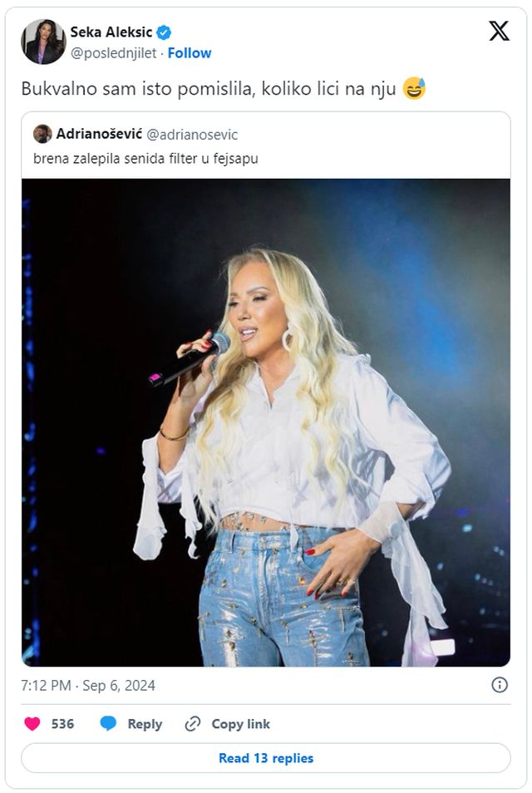Read 13 replies button
The height and width of the screenshot is (793, 532).
point(266,757)
